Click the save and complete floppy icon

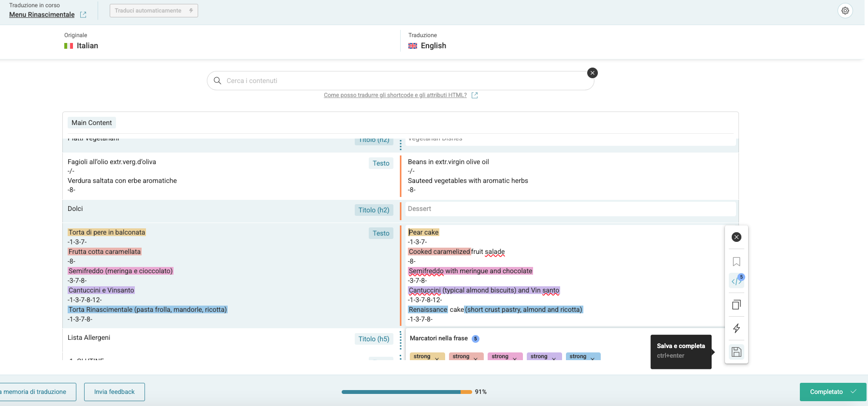pos(736,352)
